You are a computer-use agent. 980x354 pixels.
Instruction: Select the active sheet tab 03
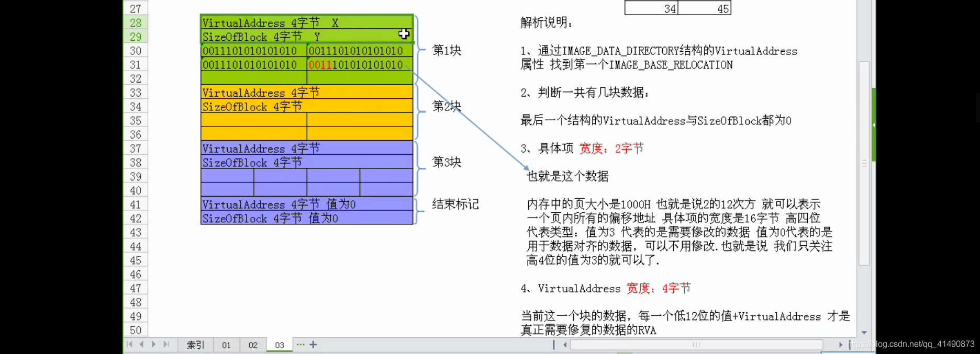280,345
